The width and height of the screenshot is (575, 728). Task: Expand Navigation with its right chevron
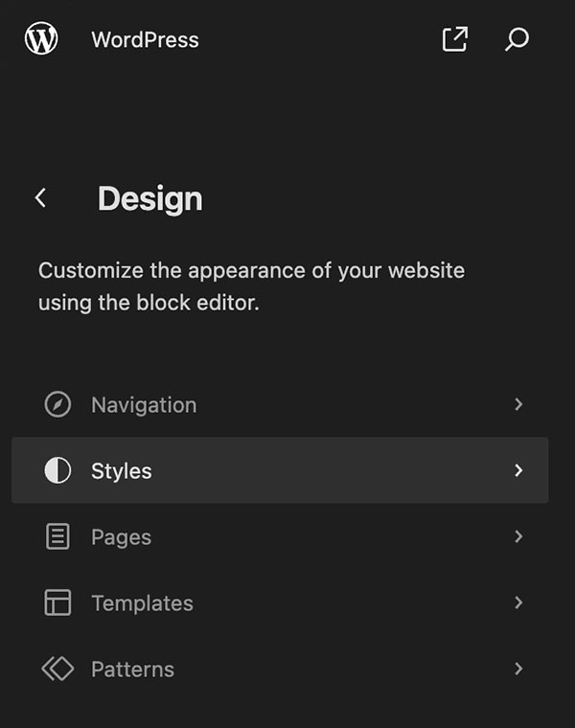[518, 404]
